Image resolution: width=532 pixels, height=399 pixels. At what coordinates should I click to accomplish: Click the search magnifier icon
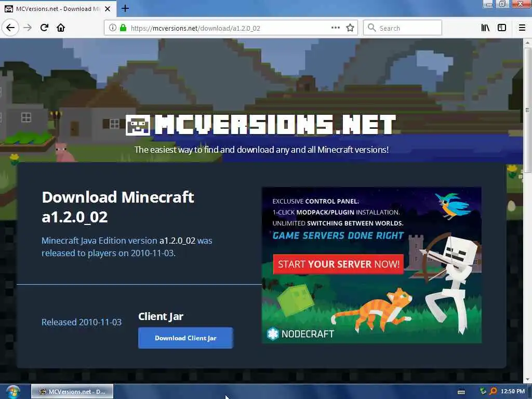372,28
